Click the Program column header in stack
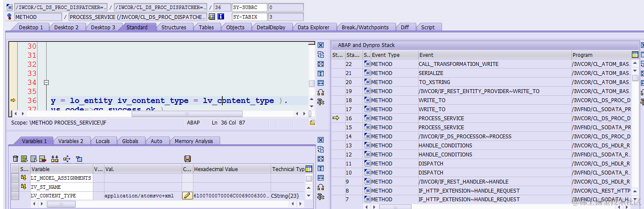Viewport: 644px width, 209px height. pyautogui.click(x=601, y=55)
